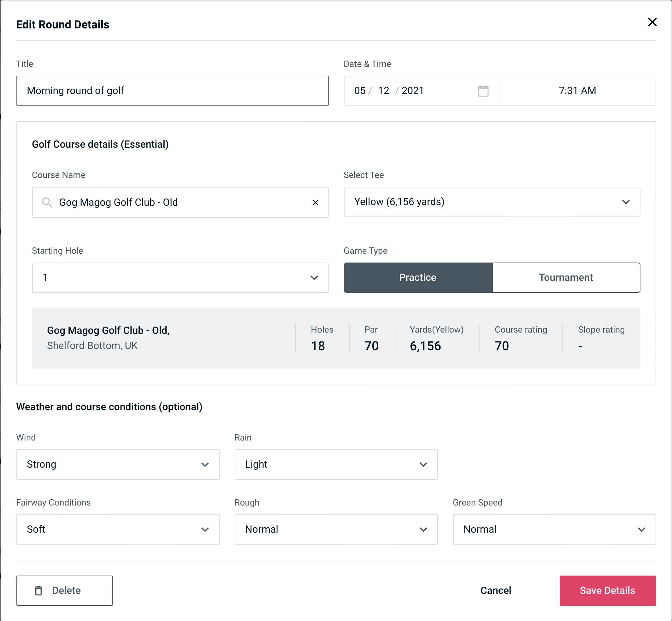672x621 pixels.
Task: Click the calendar icon for date picker
Action: point(484,91)
